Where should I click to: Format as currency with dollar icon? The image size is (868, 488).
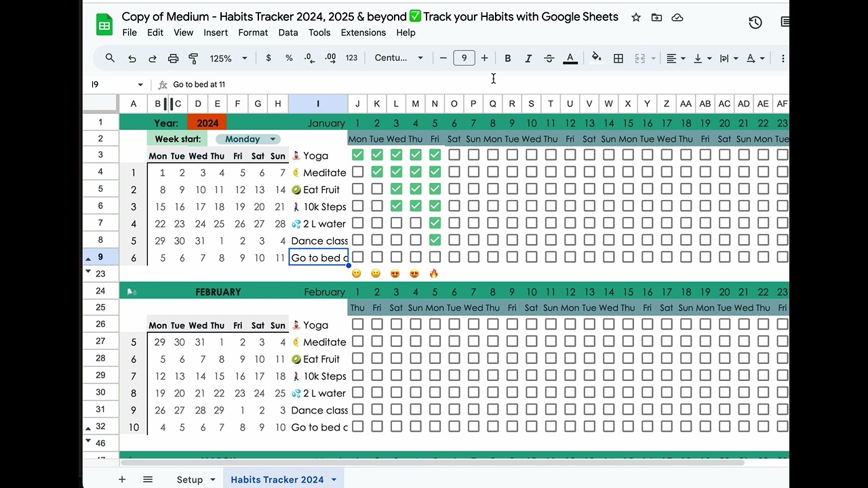[269, 58]
